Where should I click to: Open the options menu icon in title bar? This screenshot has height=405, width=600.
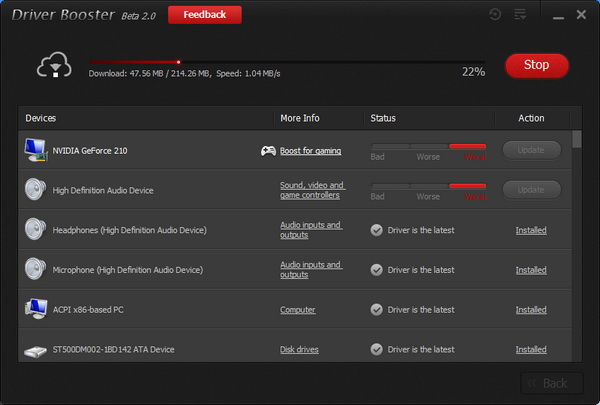[520, 15]
